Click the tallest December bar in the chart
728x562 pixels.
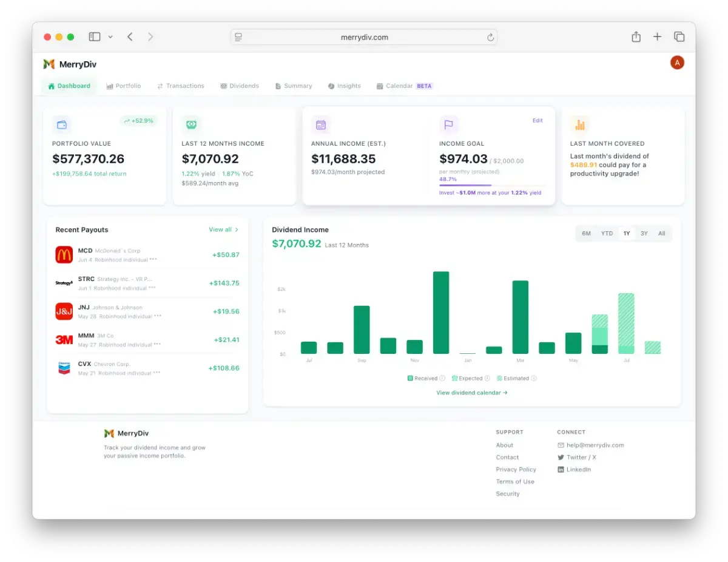point(441,313)
